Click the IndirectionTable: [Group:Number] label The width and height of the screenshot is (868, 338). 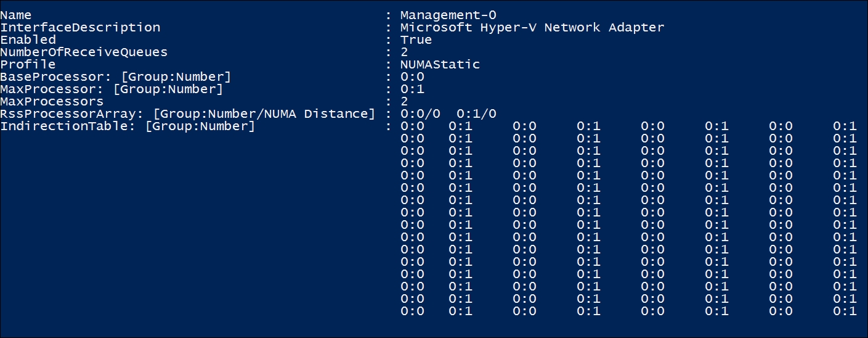coord(128,126)
